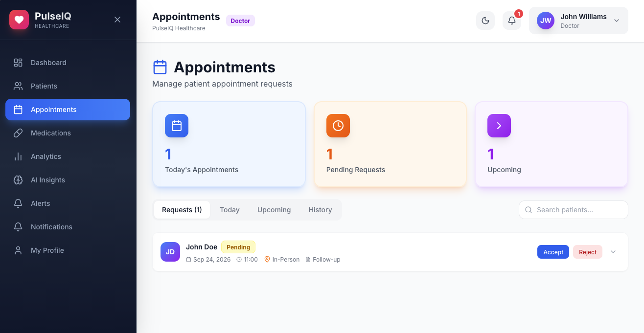Open Medications from the sidebar

[68, 133]
